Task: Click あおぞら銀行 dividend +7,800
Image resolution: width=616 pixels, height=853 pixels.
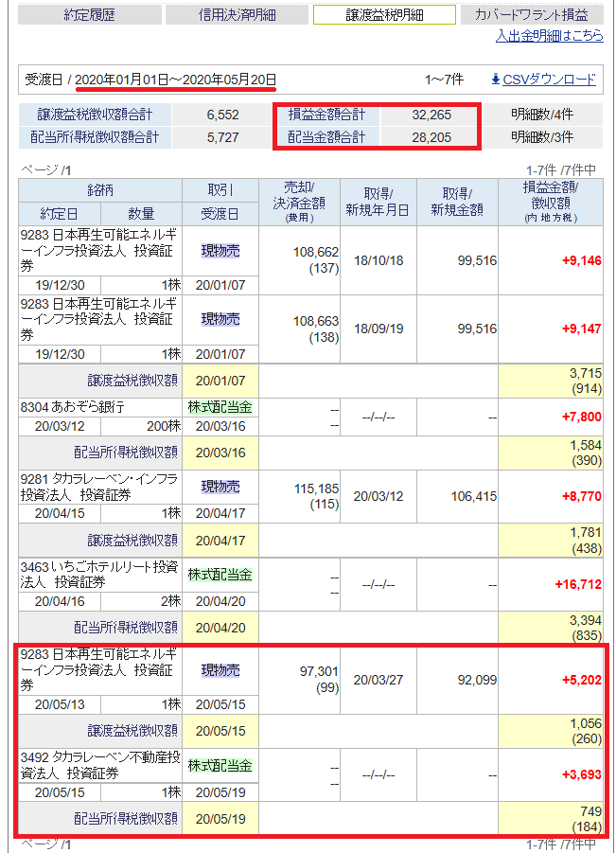Action: click(582, 418)
